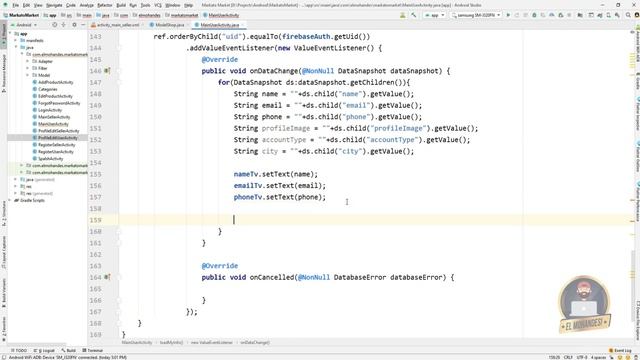Open the Event Log
This screenshot has width=640, height=360.
click(x=620, y=350)
